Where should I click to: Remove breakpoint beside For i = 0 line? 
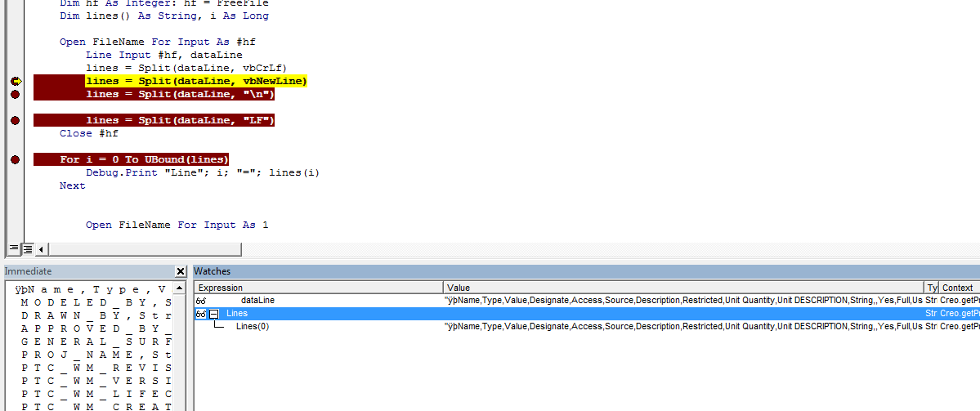pyautogui.click(x=16, y=160)
